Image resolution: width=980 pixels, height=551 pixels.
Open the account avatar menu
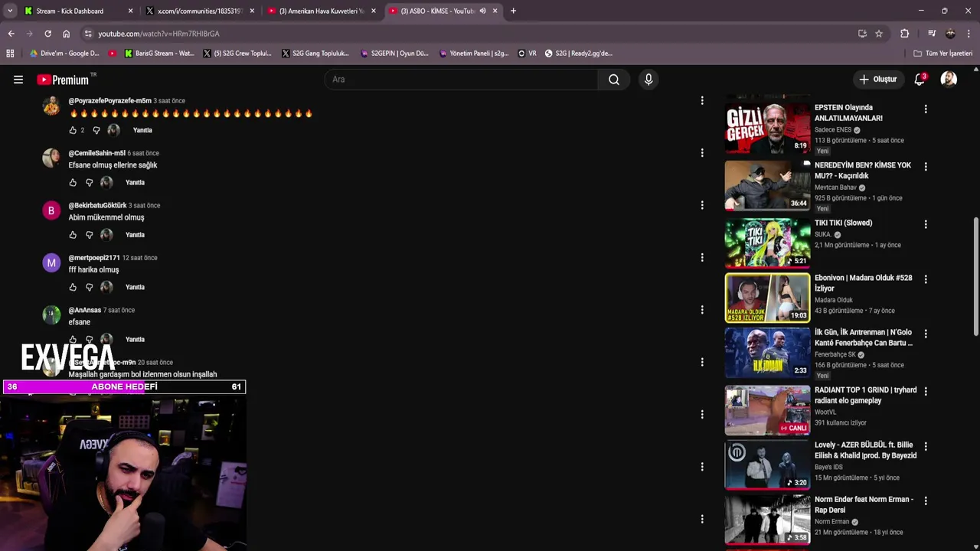[x=949, y=80]
